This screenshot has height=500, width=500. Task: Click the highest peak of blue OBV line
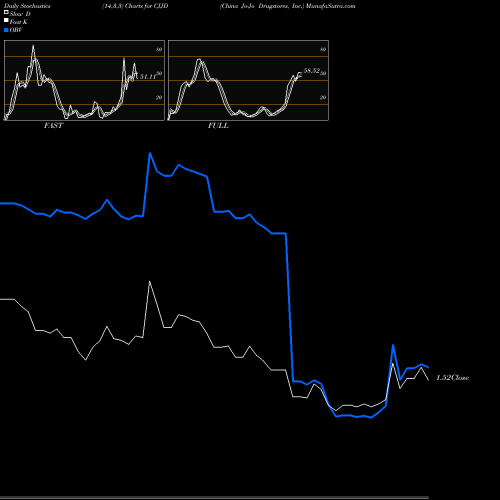(x=150, y=154)
